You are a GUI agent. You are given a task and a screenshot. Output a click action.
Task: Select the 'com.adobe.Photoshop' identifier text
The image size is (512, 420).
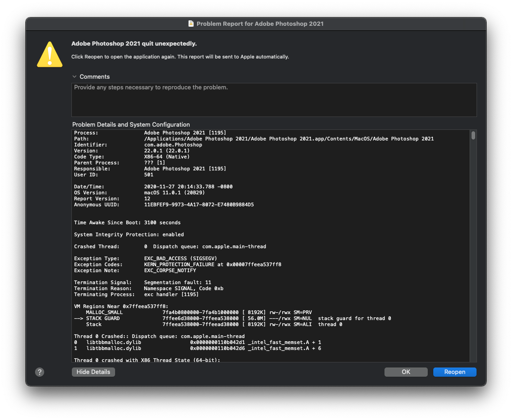click(173, 145)
